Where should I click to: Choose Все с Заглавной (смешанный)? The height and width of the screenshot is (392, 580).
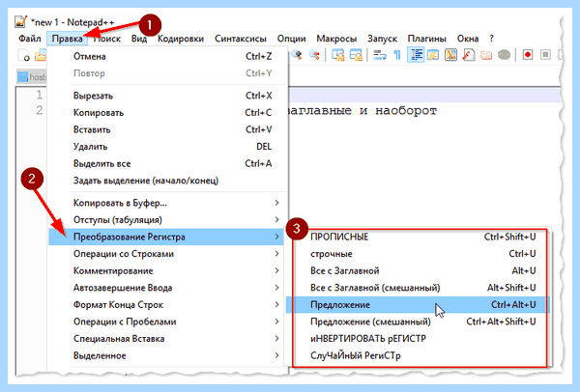(x=420, y=288)
